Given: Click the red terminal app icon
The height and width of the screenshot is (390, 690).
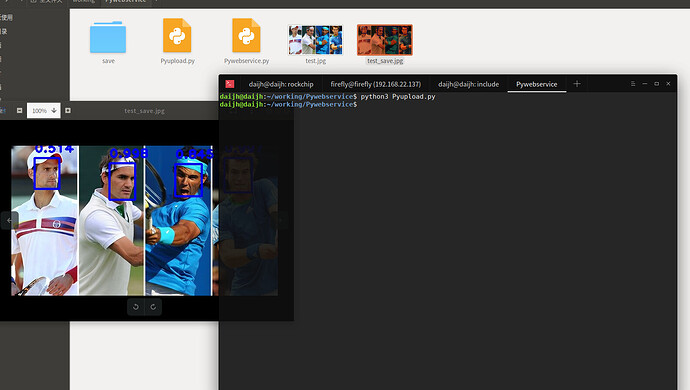Looking at the screenshot, I should [230, 84].
